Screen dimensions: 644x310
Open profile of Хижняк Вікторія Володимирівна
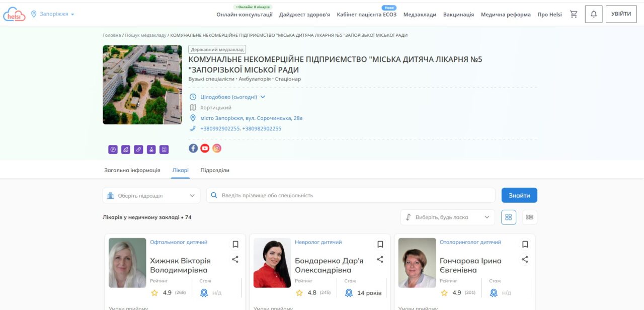click(x=180, y=265)
